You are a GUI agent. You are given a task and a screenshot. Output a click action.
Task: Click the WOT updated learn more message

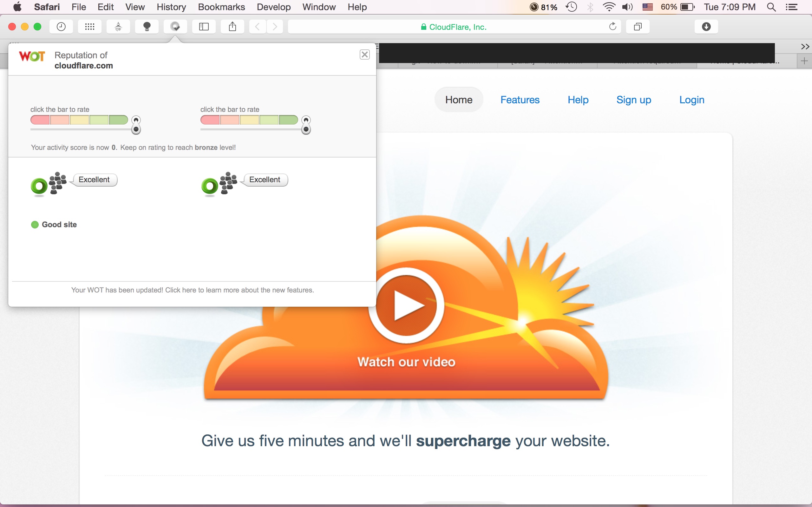(193, 290)
